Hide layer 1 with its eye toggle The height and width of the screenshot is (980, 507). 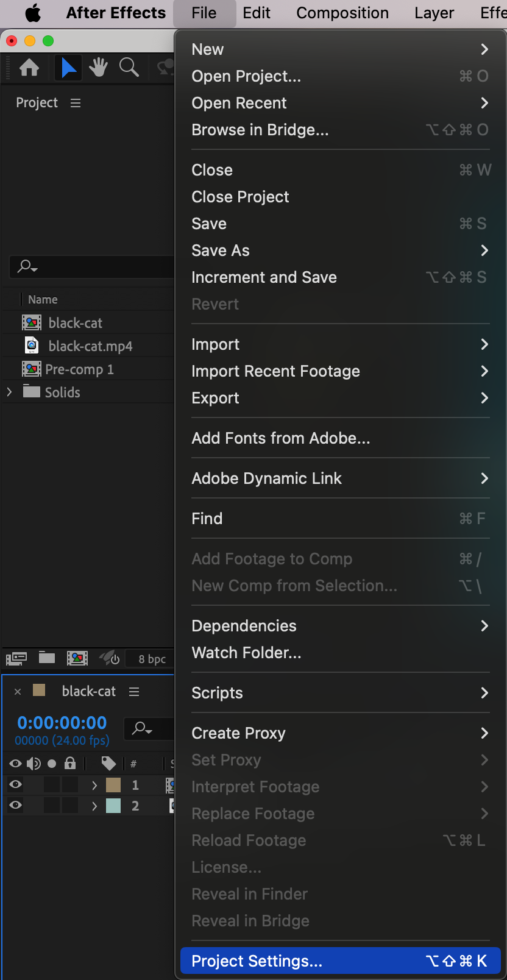coord(15,785)
